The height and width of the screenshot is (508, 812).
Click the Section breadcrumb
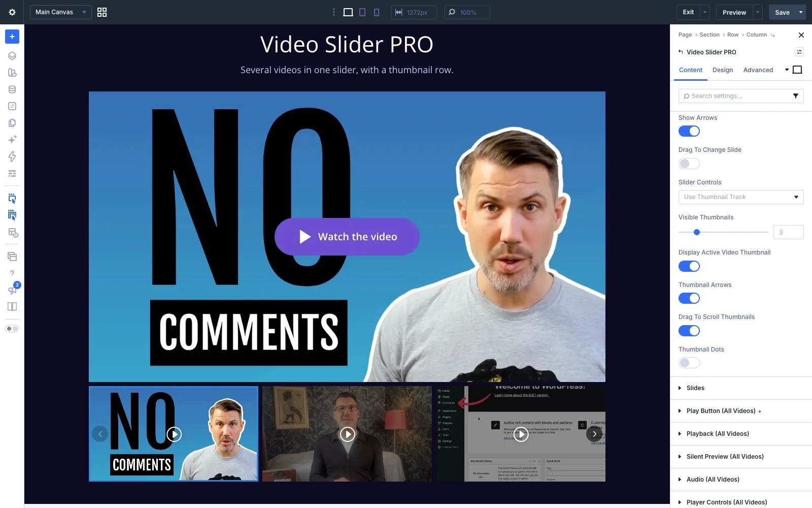pyautogui.click(x=709, y=35)
